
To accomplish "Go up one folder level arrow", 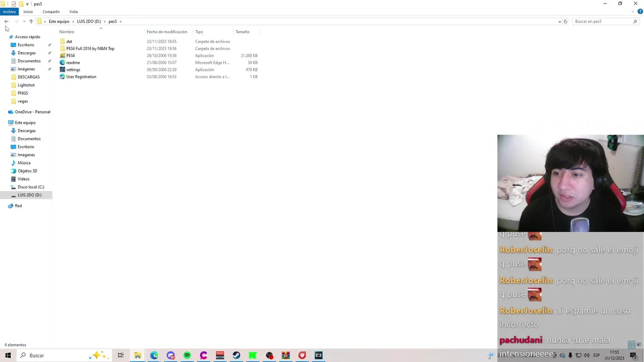I will coord(31,22).
